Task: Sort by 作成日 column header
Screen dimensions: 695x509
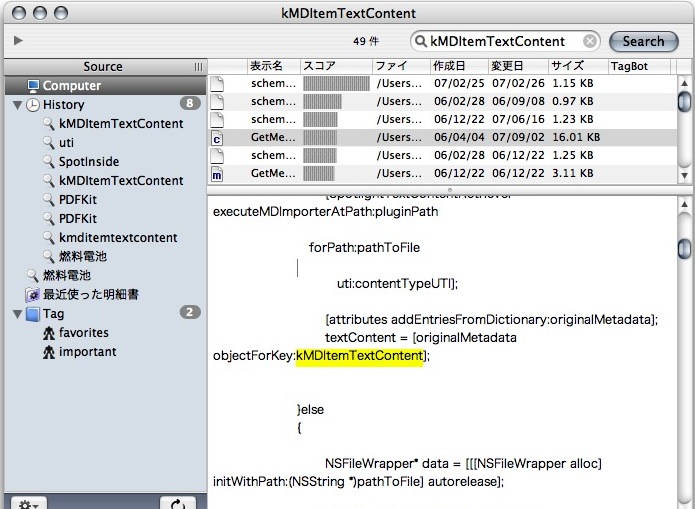Action: pos(460,67)
